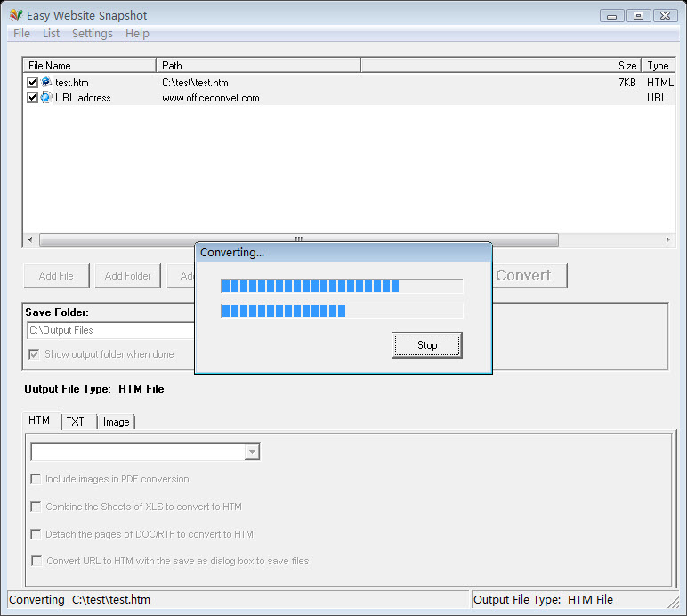The height and width of the screenshot is (616, 687).
Task: Click the lower conversion progress bar
Action: (342, 311)
